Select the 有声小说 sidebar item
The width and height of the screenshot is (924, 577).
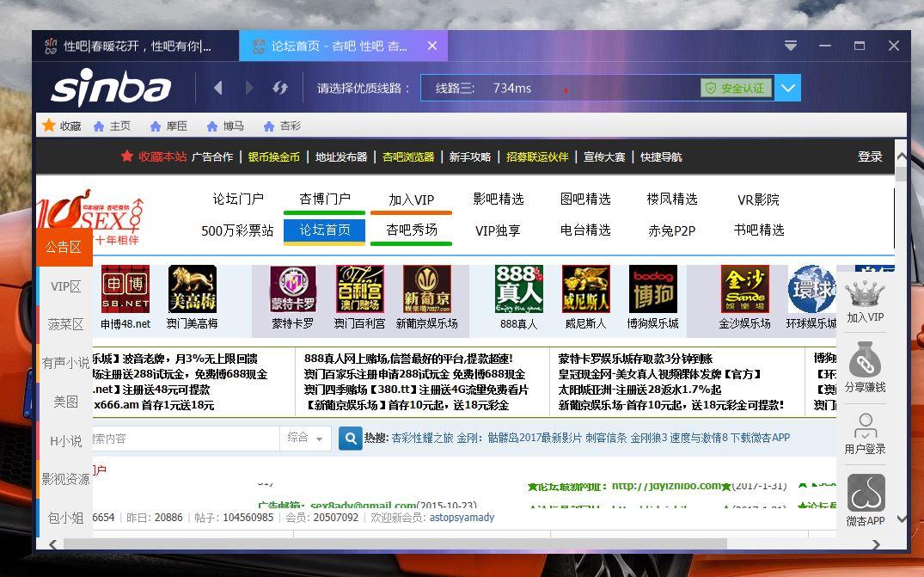65,363
